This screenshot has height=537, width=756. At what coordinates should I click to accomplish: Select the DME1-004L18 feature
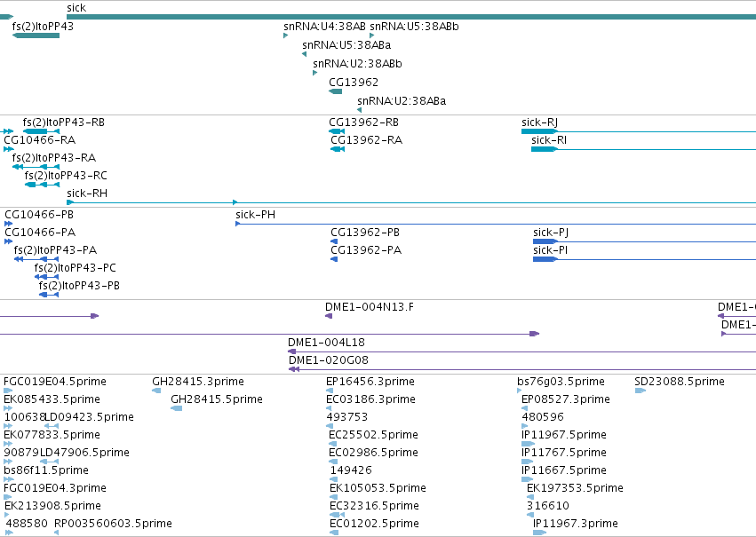(326, 343)
